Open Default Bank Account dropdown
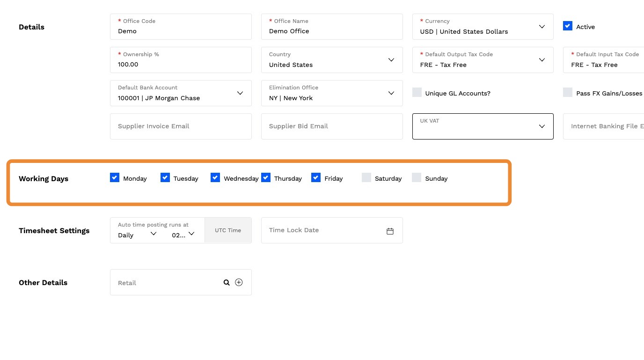 coord(240,93)
